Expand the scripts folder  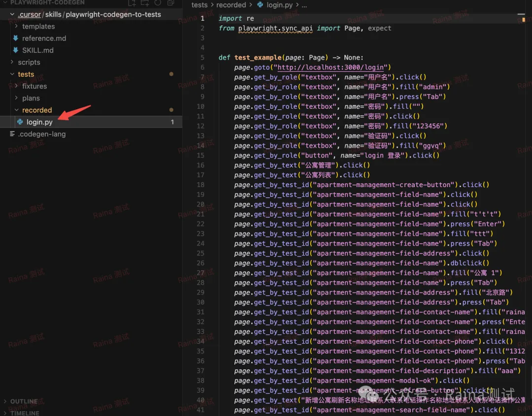click(x=12, y=62)
